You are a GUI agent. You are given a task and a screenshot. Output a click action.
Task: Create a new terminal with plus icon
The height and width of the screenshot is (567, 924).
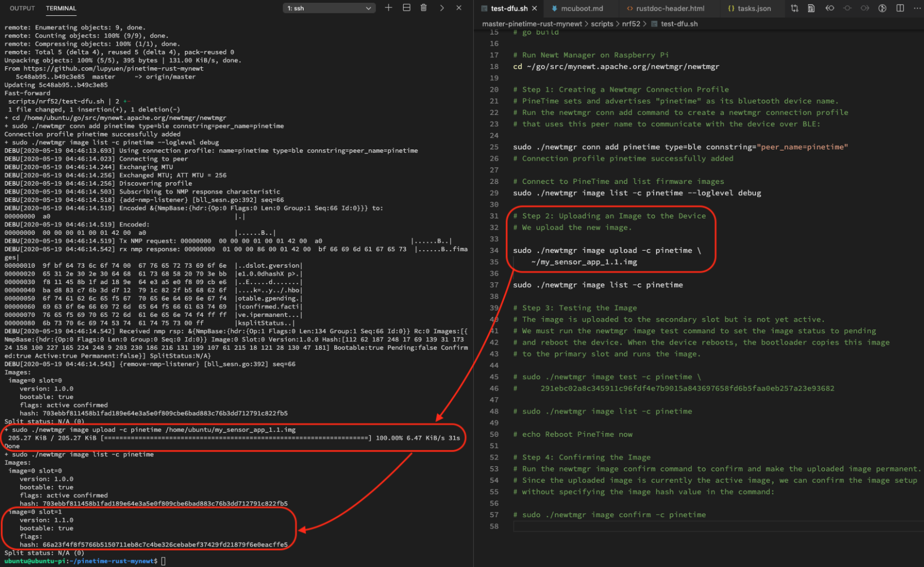pos(388,8)
